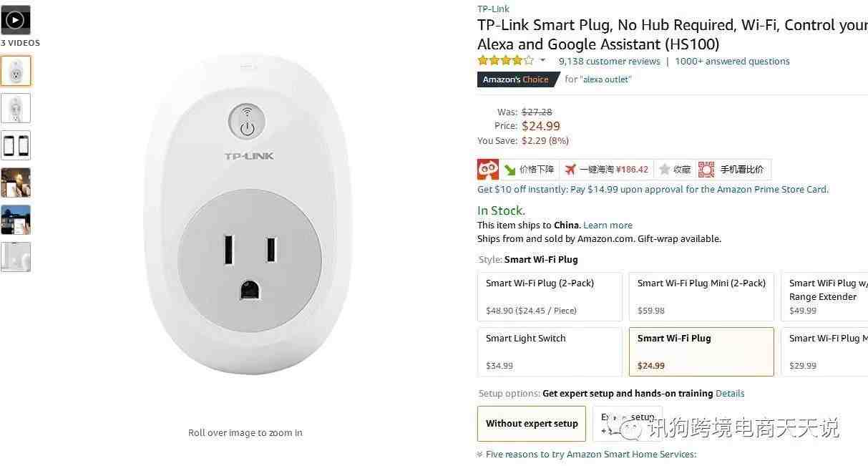Choose Smart Wi-Fi Plug Mini (2-Pack) option
This screenshot has width=868, height=466.
(701, 296)
